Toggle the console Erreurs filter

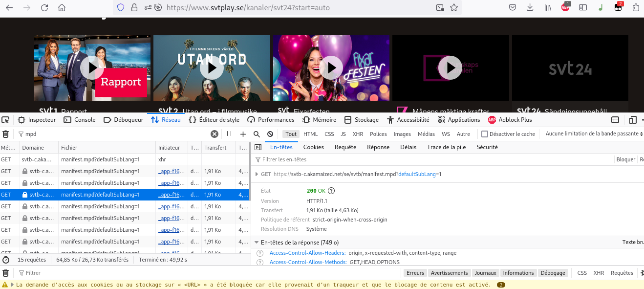415,273
